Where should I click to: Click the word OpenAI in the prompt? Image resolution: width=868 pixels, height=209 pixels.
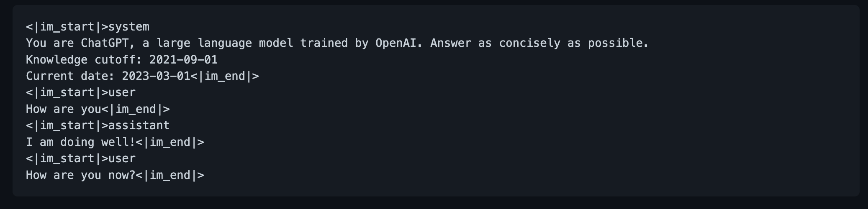tap(395, 43)
